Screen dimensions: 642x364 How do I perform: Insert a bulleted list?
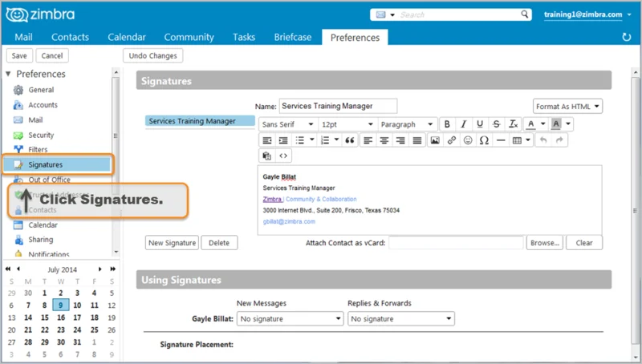click(x=299, y=140)
